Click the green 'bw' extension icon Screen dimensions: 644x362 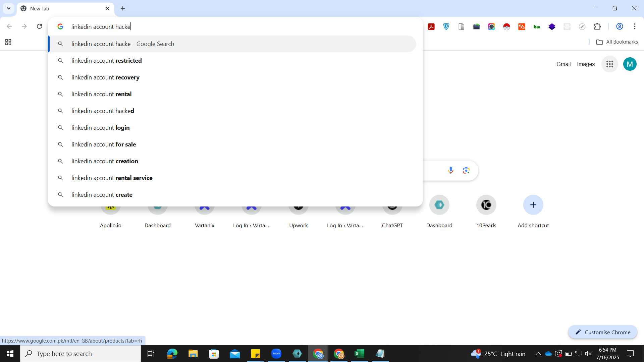(537, 26)
